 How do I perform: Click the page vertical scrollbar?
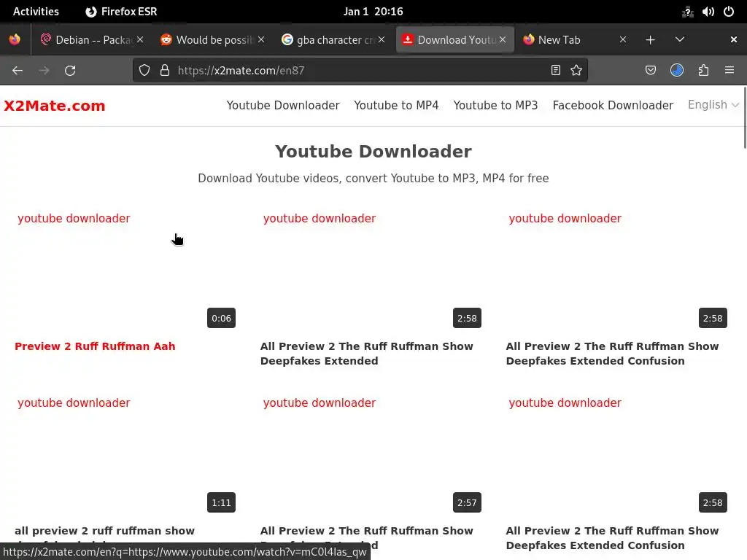pos(745,118)
